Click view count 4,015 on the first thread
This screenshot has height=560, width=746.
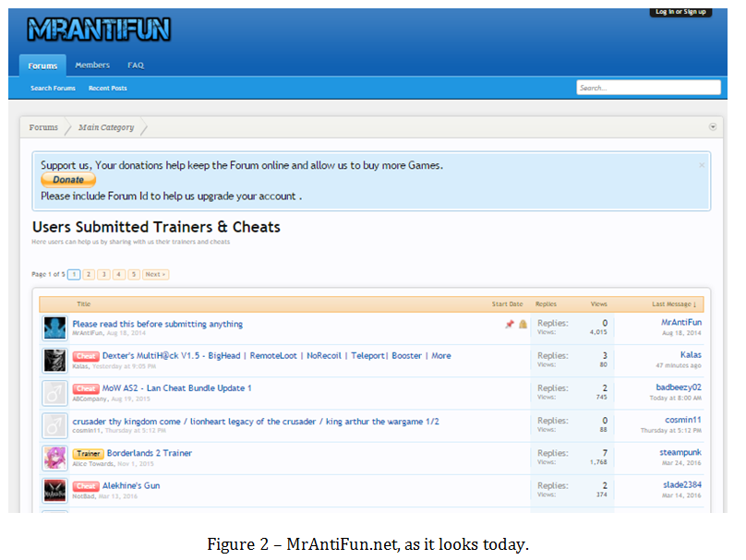pyautogui.click(x=598, y=332)
